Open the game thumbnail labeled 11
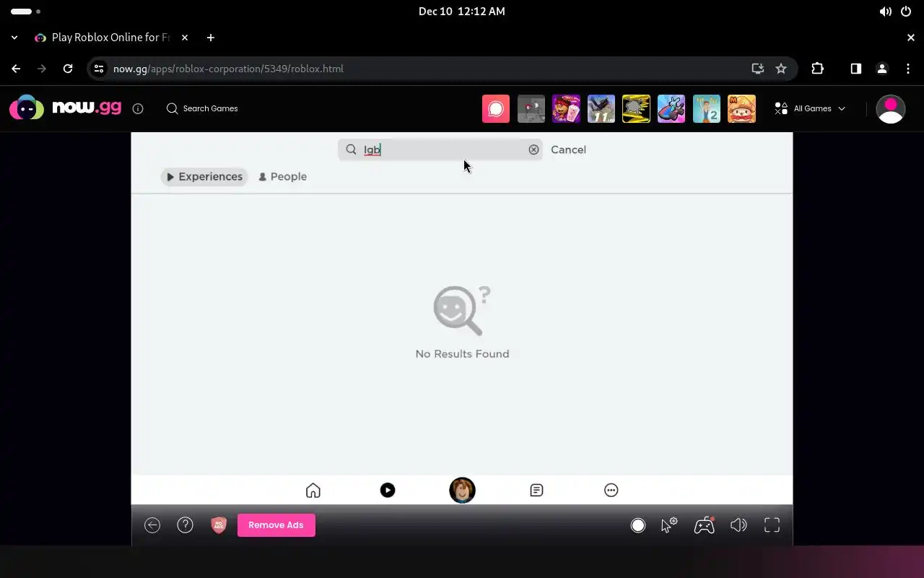The image size is (924, 578). (x=601, y=108)
